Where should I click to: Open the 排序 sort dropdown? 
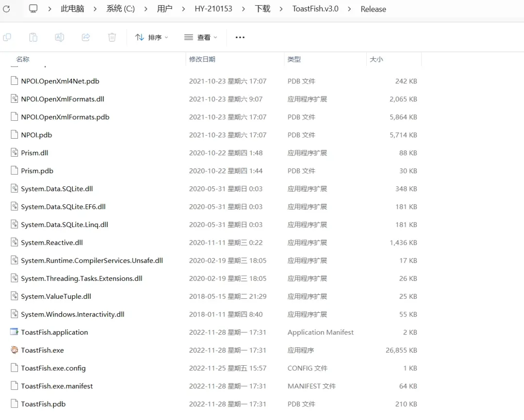click(152, 37)
